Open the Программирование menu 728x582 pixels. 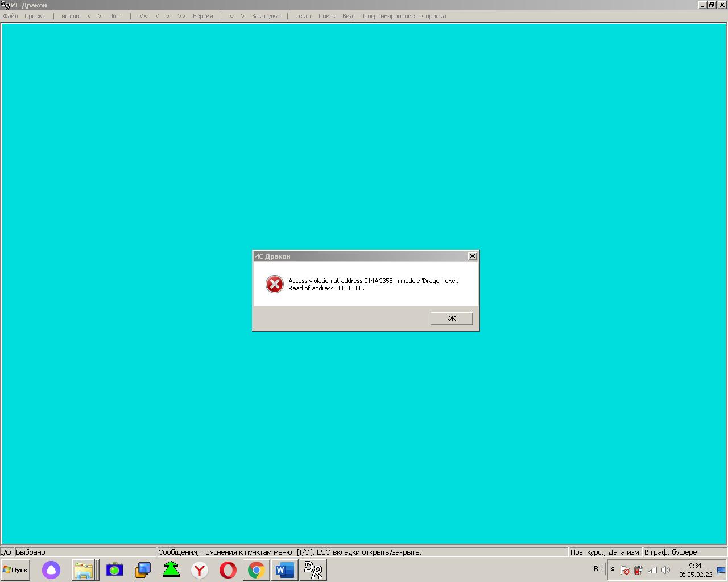[x=387, y=16]
